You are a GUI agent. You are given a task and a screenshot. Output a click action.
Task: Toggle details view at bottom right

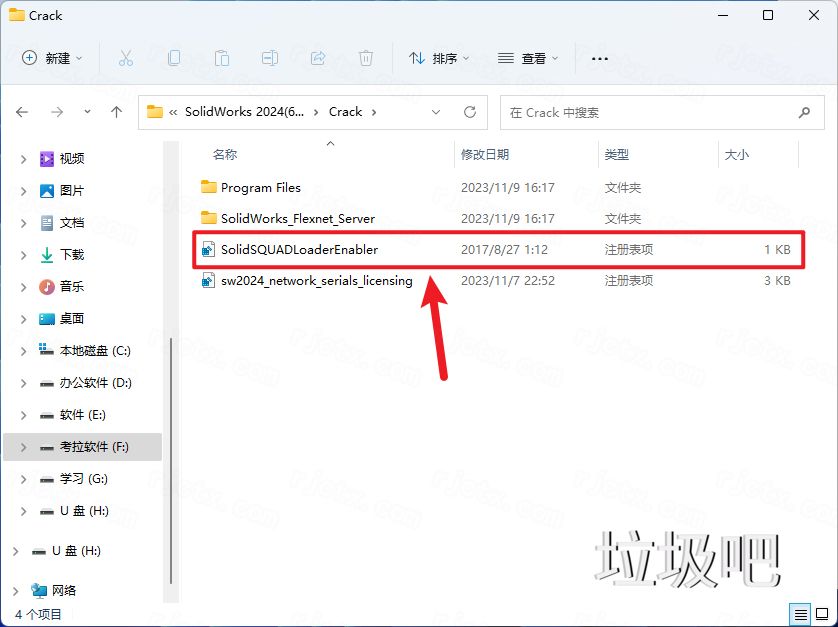click(x=800, y=614)
